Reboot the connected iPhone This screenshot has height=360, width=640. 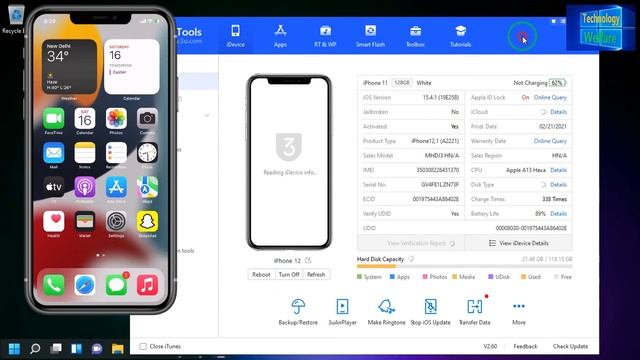coord(261,274)
